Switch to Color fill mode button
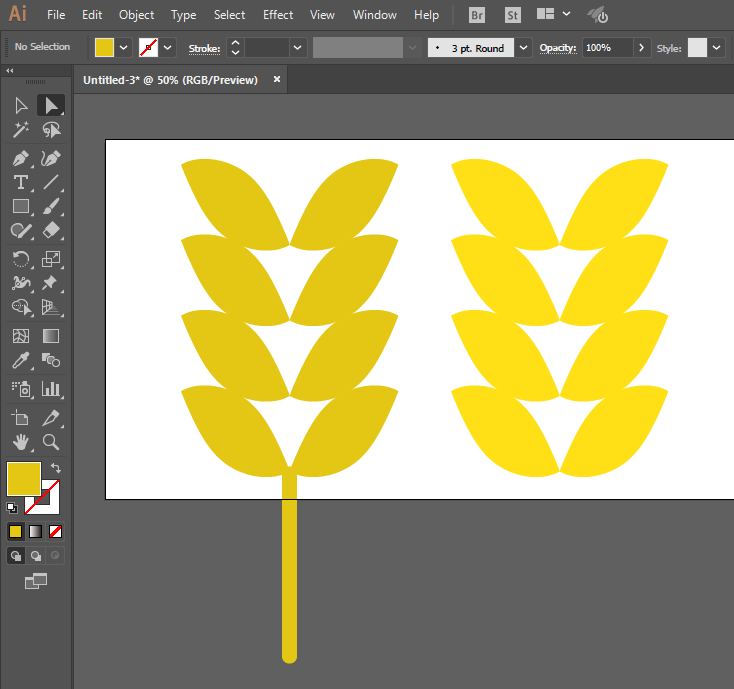This screenshot has height=689, width=734. click(x=15, y=531)
